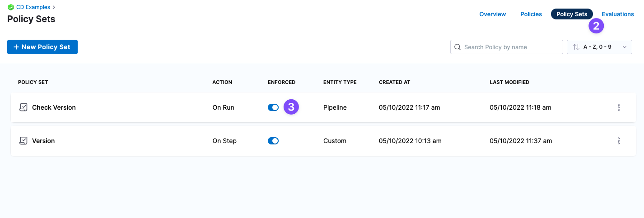Click the purple step 3 marker
This screenshot has height=218, width=644.
291,107
